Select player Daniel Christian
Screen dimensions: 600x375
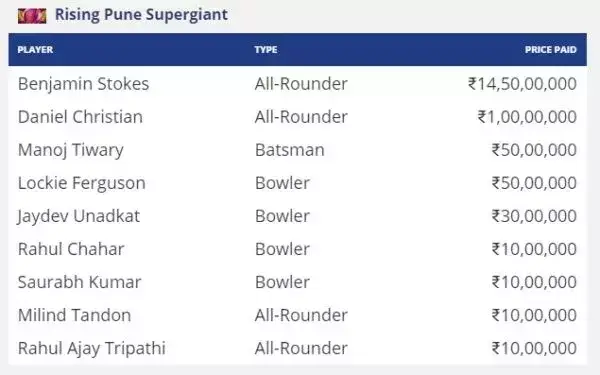tap(80, 117)
